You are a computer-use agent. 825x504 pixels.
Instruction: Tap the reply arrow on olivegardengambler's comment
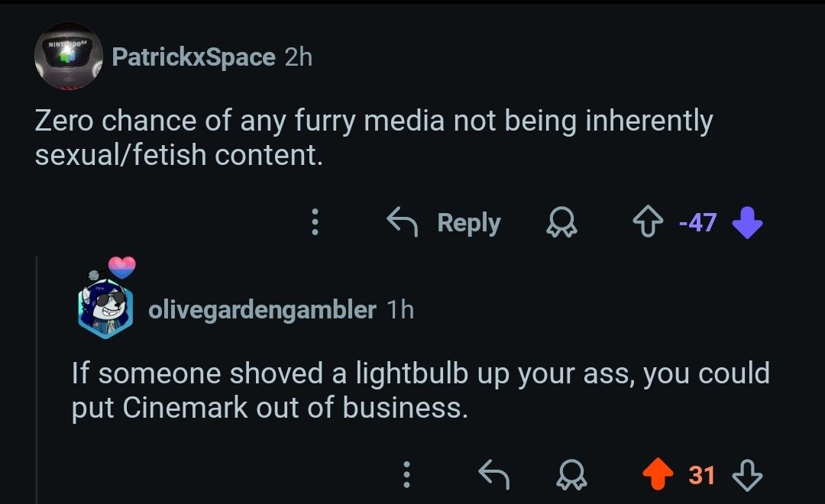tap(493, 475)
